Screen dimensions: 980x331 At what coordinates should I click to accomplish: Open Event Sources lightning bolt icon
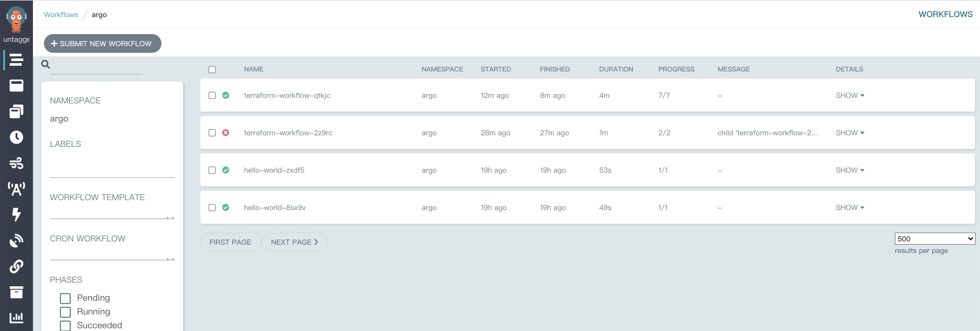tap(16, 214)
